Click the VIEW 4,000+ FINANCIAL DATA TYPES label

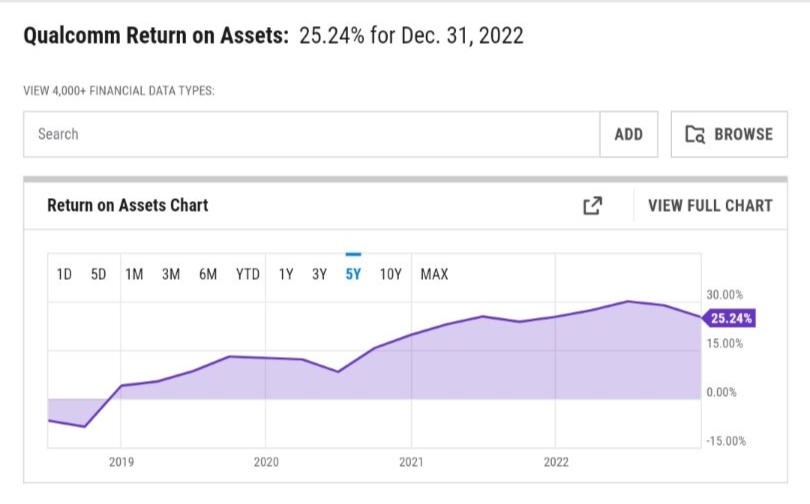click(119, 91)
